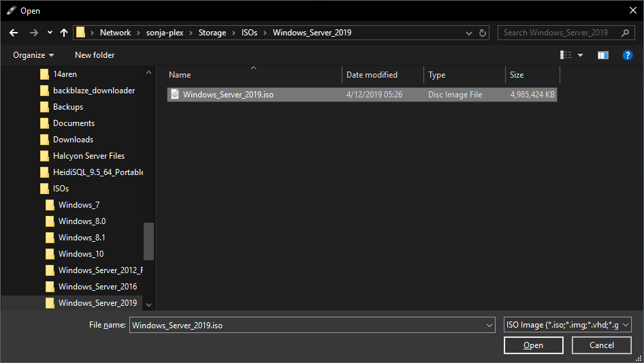Select the Windows_10 folder in tree
The width and height of the screenshot is (644, 363).
(x=81, y=254)
